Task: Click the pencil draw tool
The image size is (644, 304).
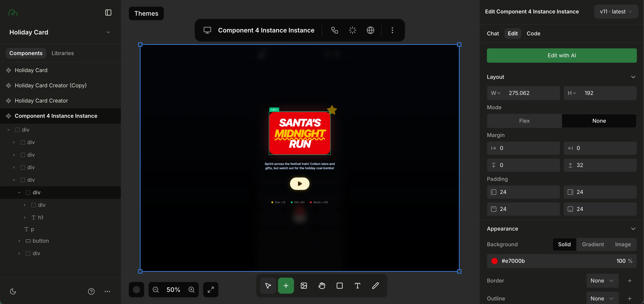Action: point(375,285)
